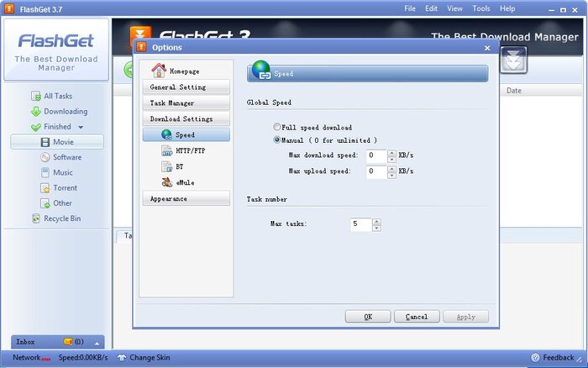Click the Feedback question mark icon
Image resolution: width=588 pixels, height=368 pixels.
point(536,357)
